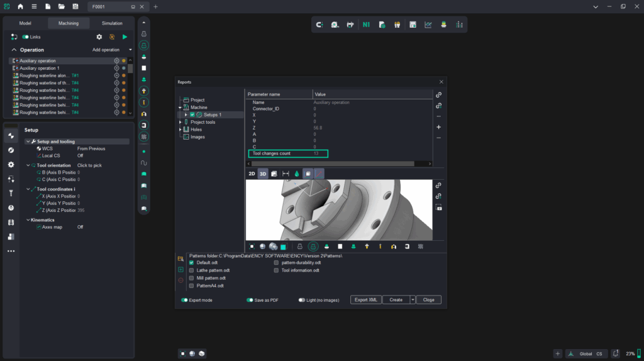Click the Export XML button
The image size is (644, 361).
pos(365,300)
